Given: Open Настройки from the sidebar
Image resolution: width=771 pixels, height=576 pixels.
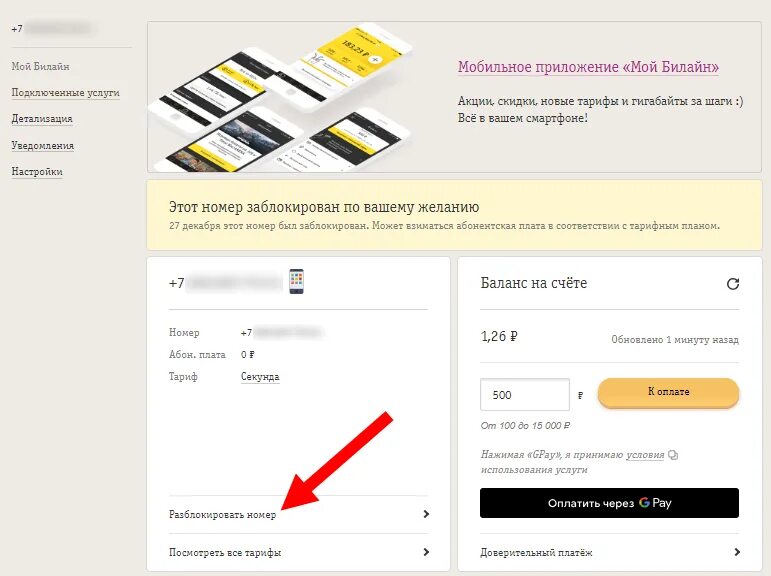Looking at the screenshot, I should [x=37, y=172].
